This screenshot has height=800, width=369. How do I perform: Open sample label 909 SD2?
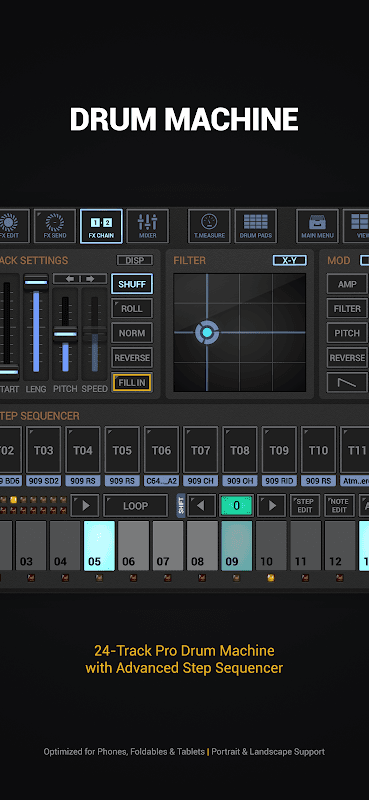tap(43, 481)
